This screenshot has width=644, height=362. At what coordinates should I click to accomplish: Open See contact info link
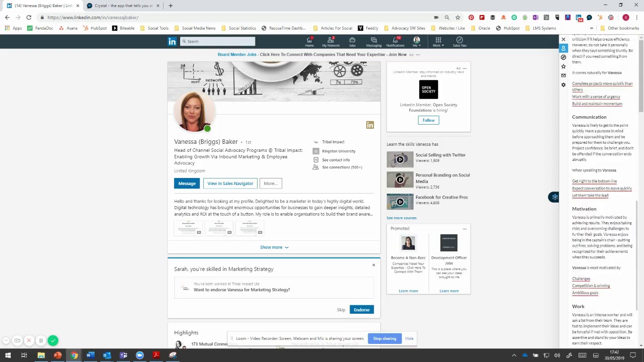pos(336,160)
